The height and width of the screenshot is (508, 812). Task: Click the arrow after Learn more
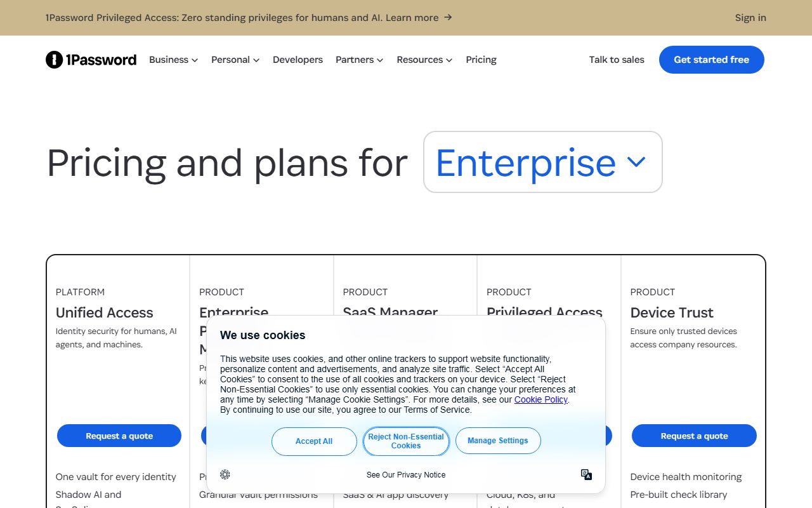pos(448,18)
